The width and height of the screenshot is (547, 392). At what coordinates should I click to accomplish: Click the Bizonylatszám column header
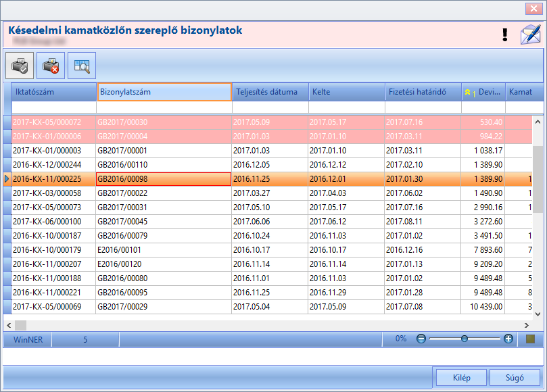tap(164, 92)
